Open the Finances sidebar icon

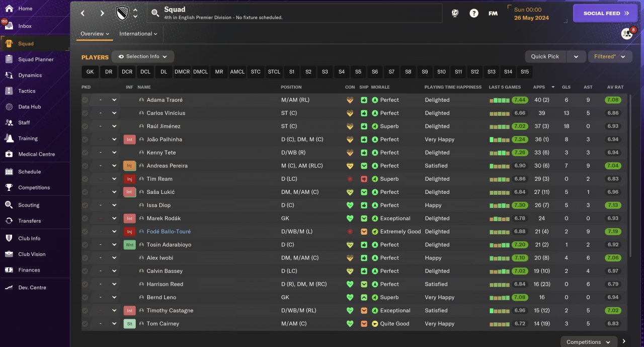point(9,270)
